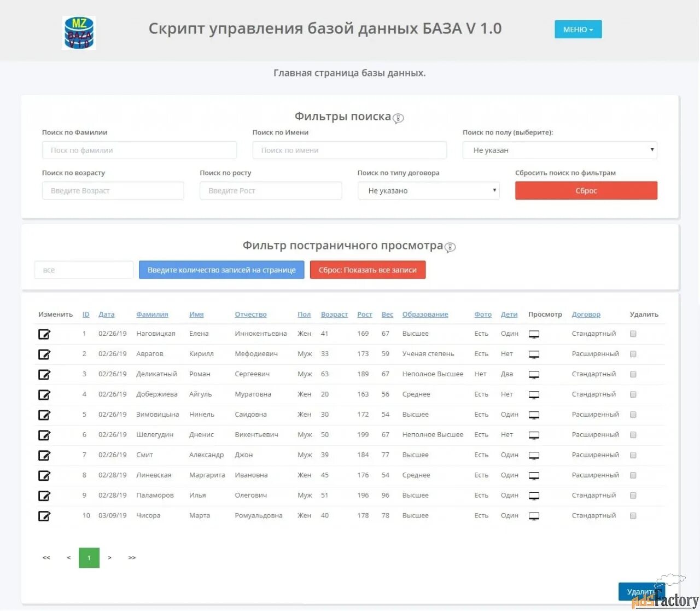Image resolution: width=700 pixels, height=611 pixels.
Task: Sort table by Пол column
Action: coord(304,315)
